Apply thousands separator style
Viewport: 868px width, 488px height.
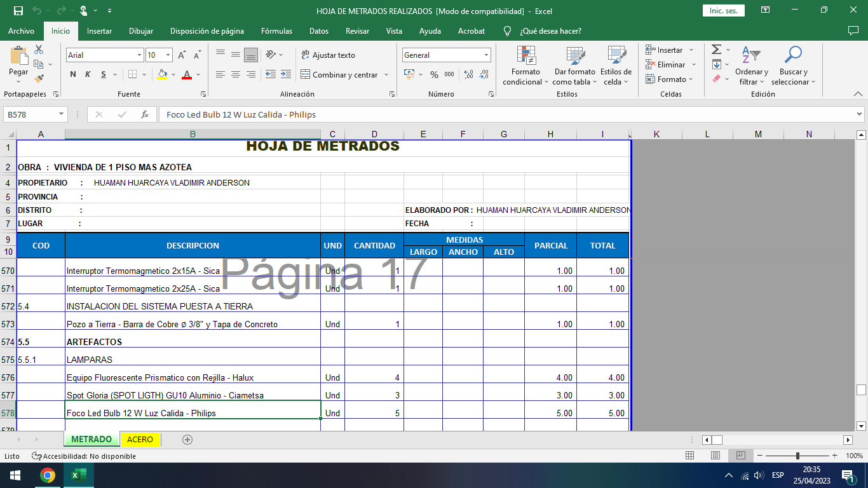[449, 74]
